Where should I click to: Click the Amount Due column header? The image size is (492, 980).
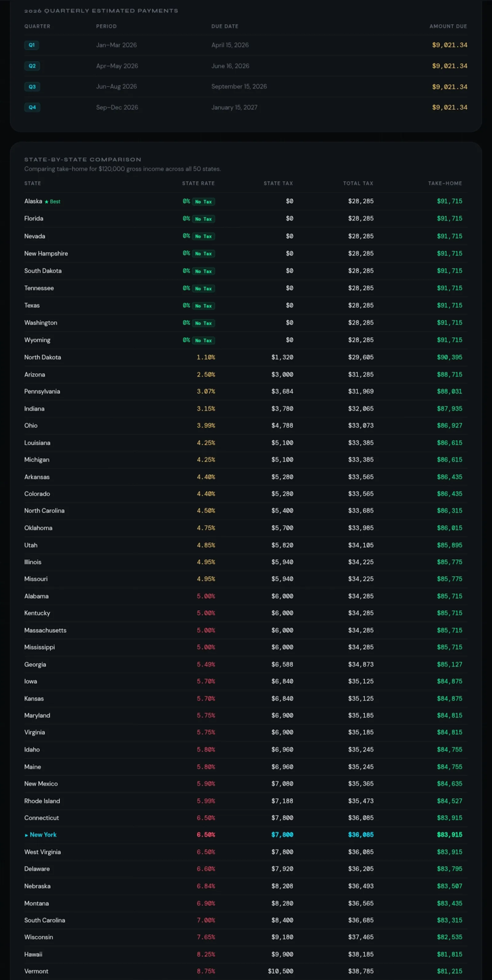point(448,26)
